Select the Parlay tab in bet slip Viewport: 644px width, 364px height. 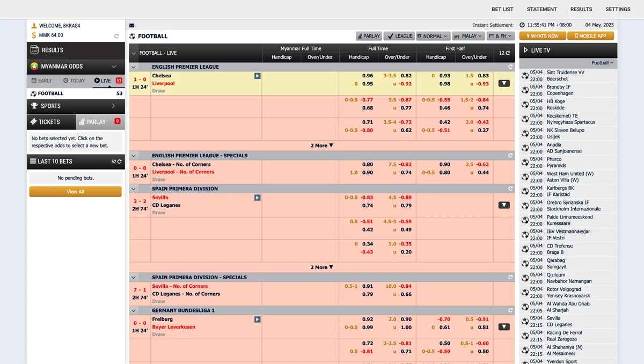pos(100,122)
